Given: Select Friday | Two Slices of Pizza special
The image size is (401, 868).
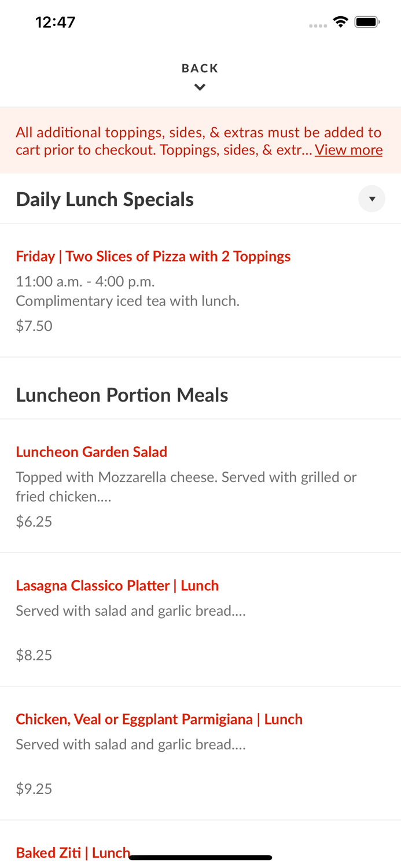Looking at the screenshot, I should coord(153,256).
